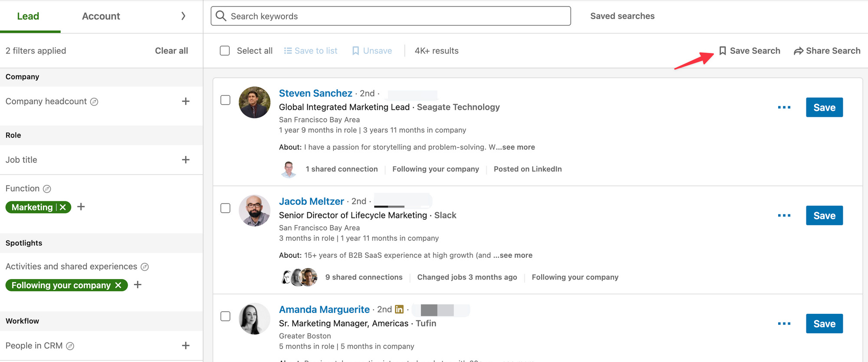Click the LinkedIn badge beside Amanda Marguerite
The image size is (868, 362).
(399, 309)
